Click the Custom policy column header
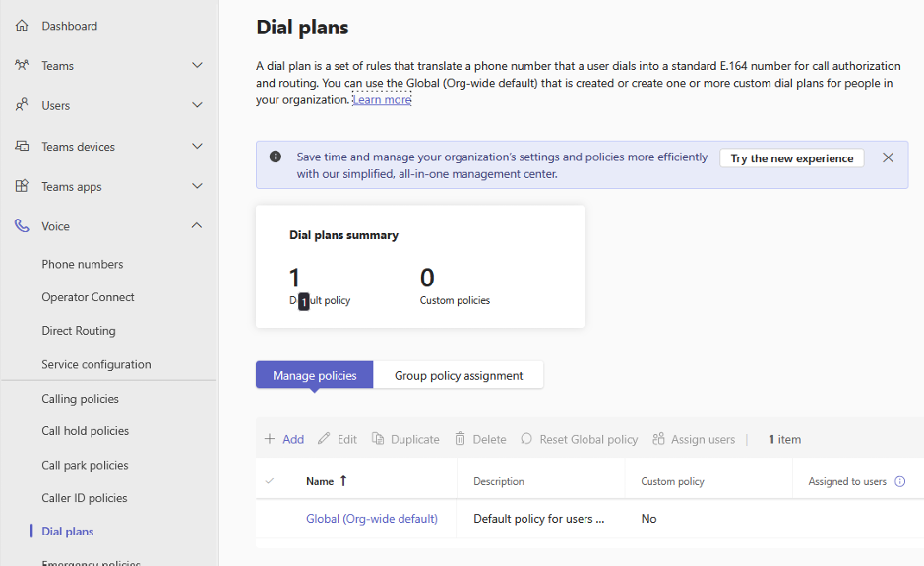 672,481
